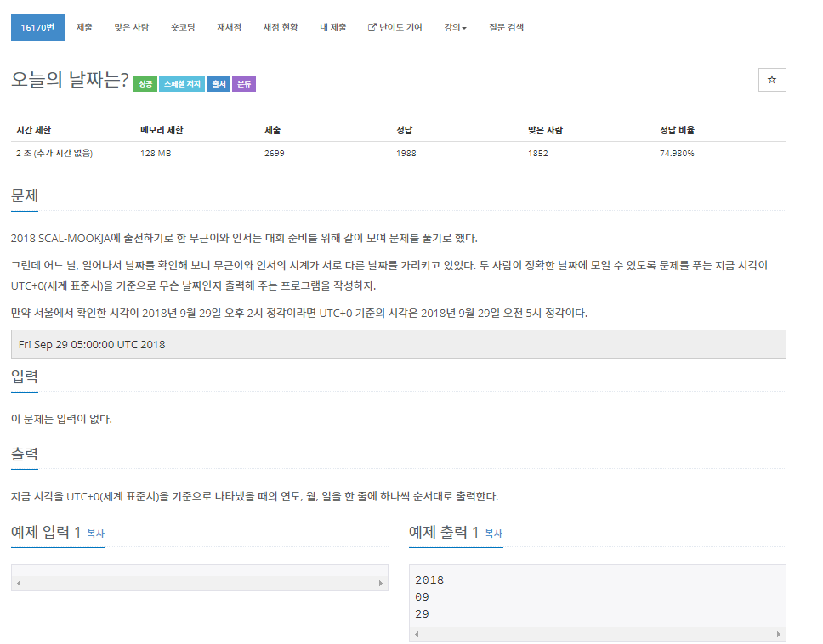823x644 pixels.
Task: Click left arrow of example input scrollbar
Action: (x=19, y=583)
